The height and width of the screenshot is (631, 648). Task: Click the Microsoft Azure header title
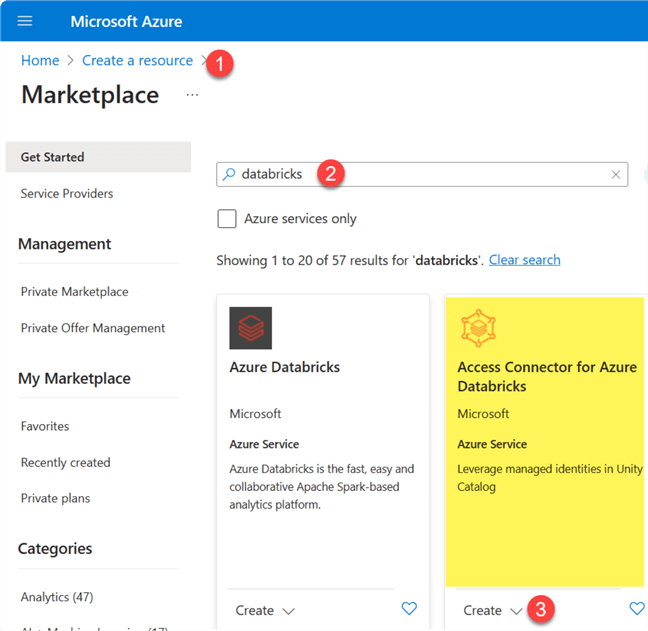[x=126, y=21]
